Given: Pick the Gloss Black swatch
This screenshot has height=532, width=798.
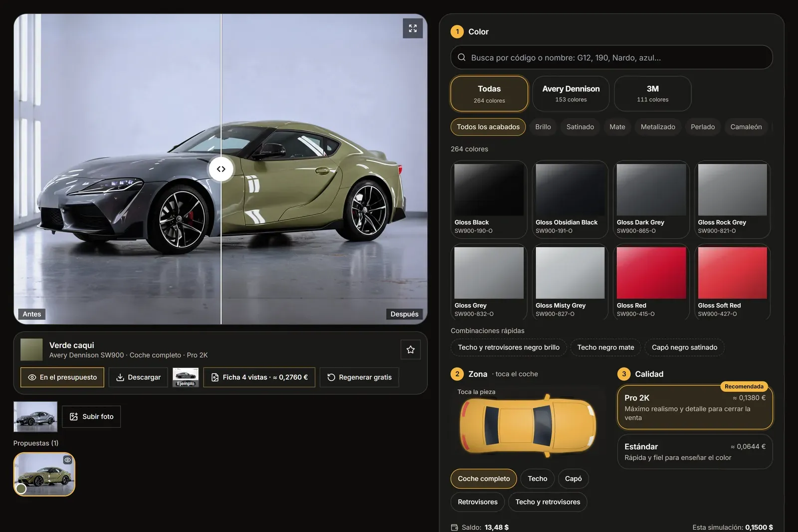Looking at the screenshot, I should click(489, 199).
